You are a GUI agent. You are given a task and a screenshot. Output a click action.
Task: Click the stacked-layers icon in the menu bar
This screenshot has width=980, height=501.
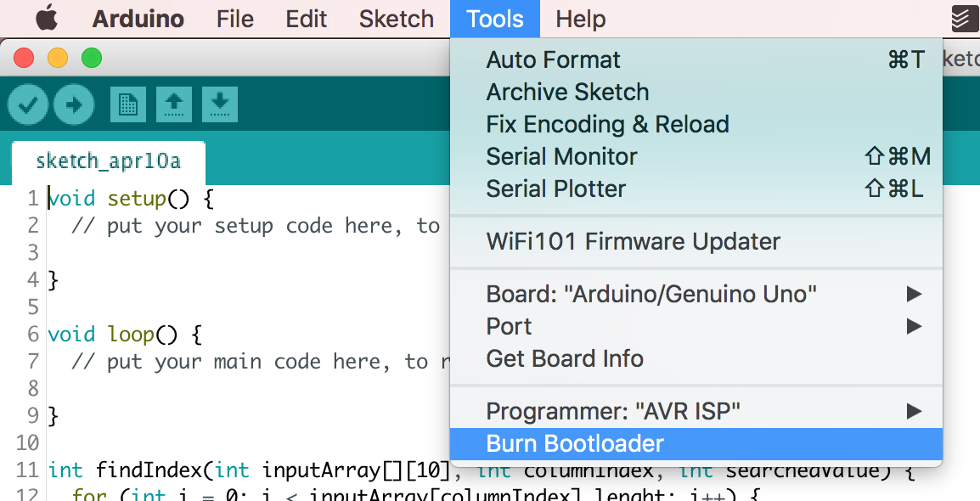click(964, 19)
